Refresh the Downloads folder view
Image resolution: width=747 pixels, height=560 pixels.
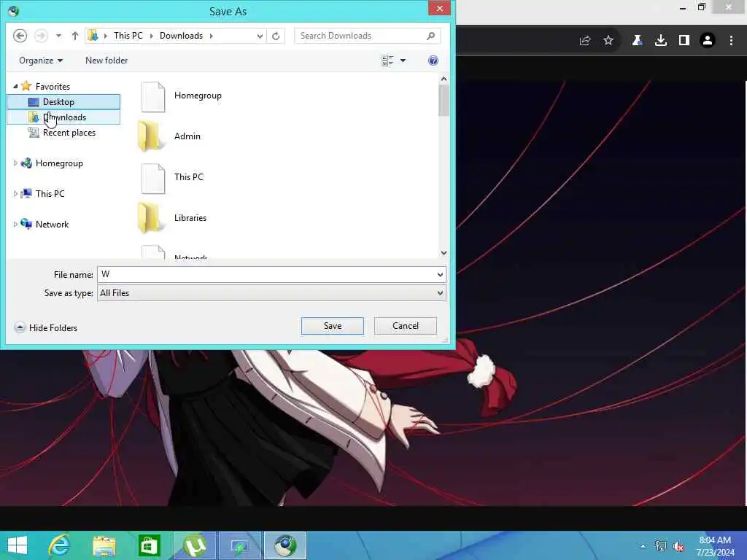(276, 36)
